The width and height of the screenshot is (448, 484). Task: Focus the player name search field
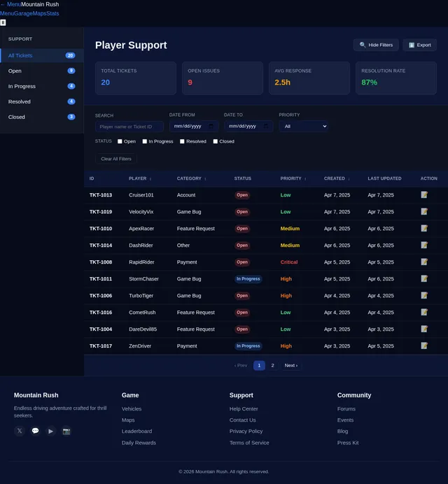coord(129,127)
